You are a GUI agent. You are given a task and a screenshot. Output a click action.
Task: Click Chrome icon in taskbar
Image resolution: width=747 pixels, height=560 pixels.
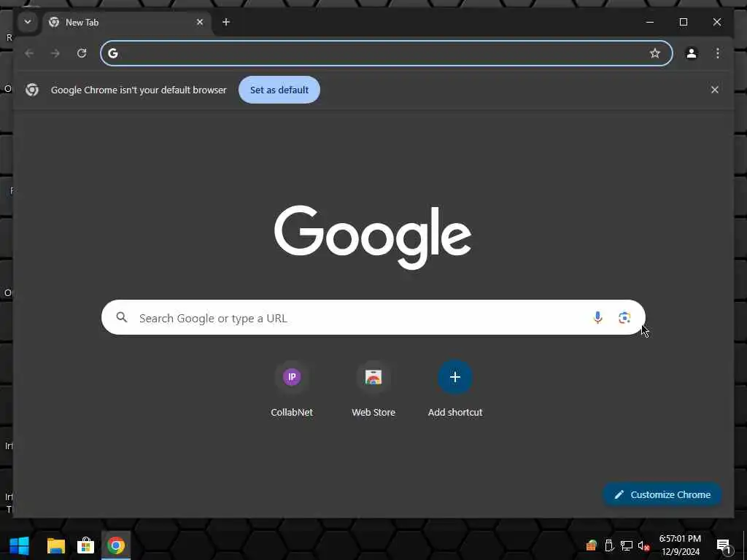(116, 545)
